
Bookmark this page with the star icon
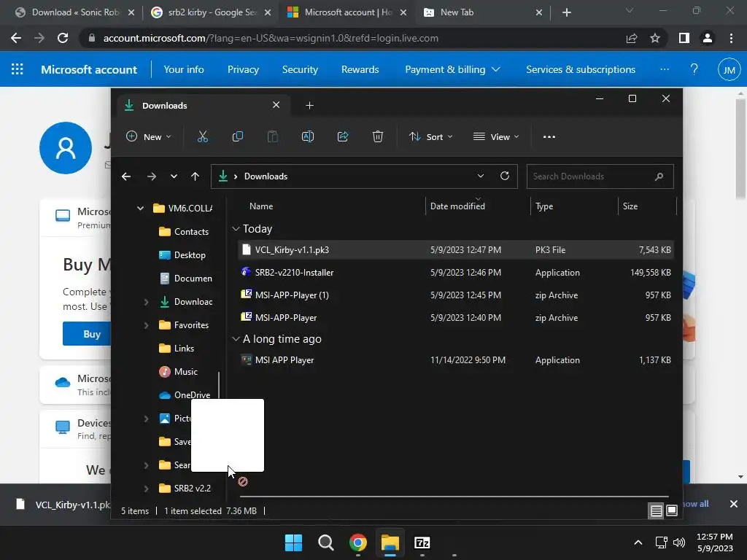point(655,38)
